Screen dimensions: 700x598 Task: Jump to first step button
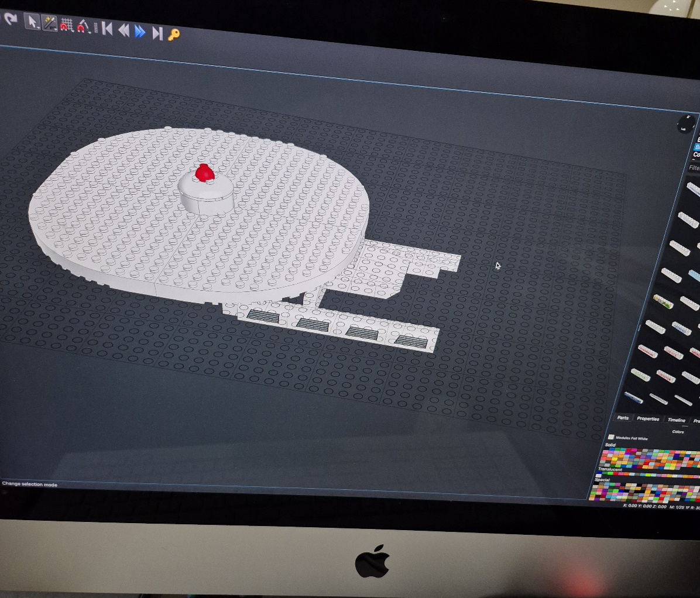tap(107, 29)
